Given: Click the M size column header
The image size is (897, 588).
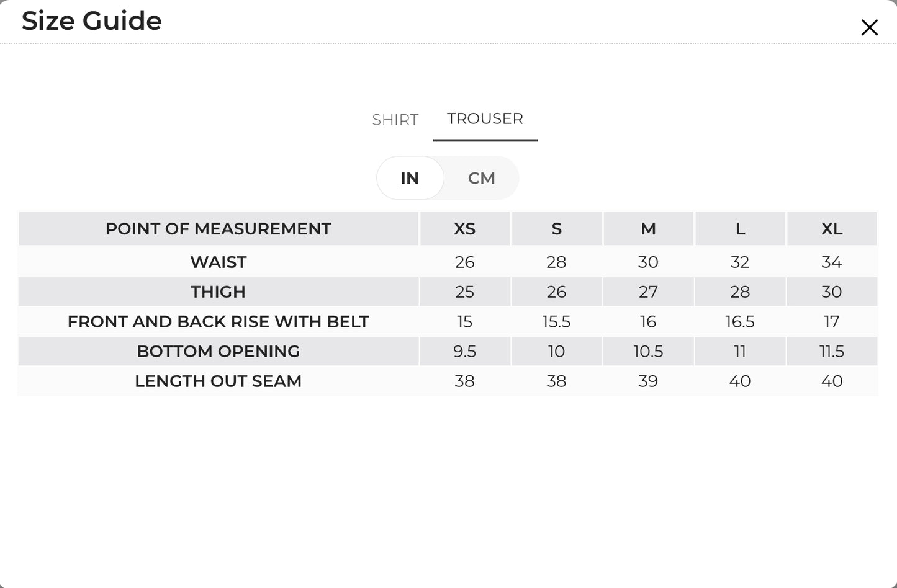Looking at the screenshot, I should (648, 229).
